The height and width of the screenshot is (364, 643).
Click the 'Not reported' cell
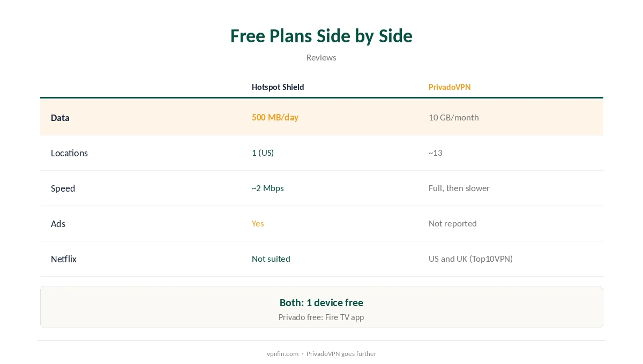point(453,223)
